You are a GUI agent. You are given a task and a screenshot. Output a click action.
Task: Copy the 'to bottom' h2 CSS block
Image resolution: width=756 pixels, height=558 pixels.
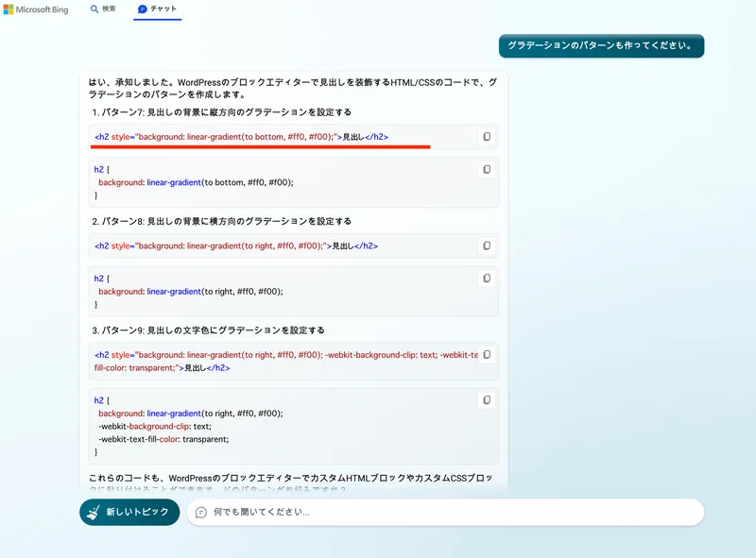tap(487, 170)
